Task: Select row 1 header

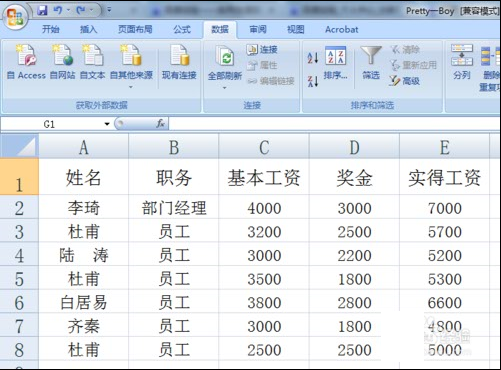Action: tap(19, 177)
